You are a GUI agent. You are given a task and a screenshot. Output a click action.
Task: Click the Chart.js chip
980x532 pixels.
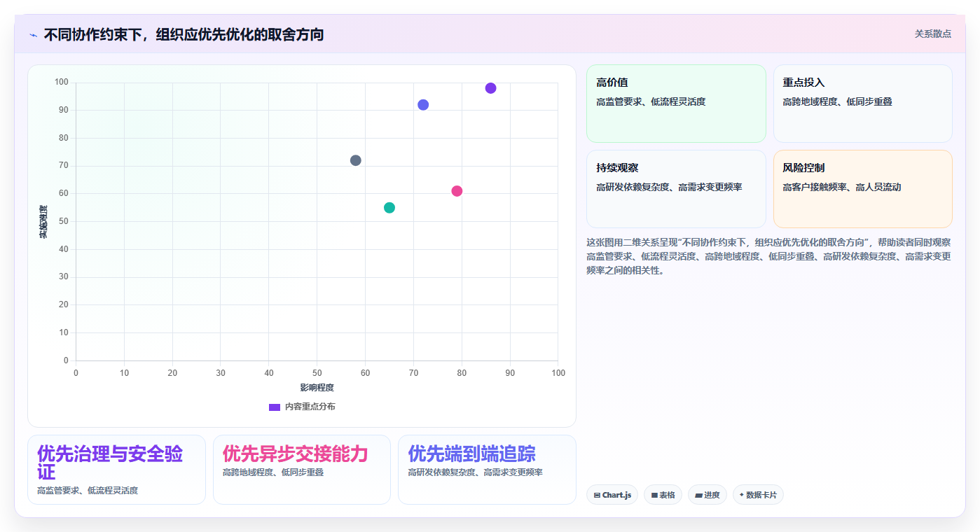click(612, 495)
